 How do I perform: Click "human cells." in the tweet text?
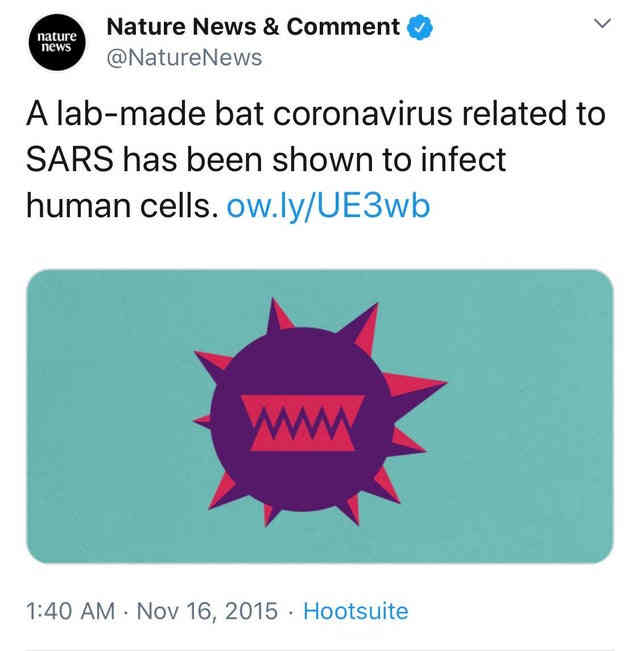(x=118, y=206)
